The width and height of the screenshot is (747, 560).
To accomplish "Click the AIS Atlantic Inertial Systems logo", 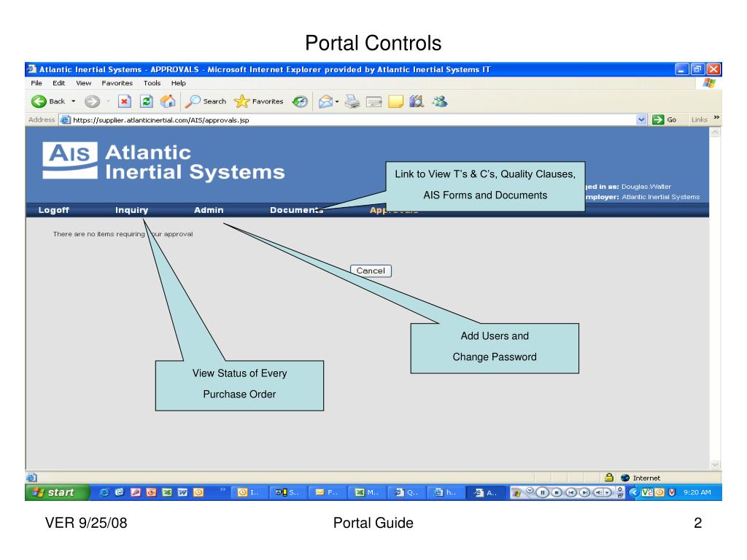I will [163, 162].
